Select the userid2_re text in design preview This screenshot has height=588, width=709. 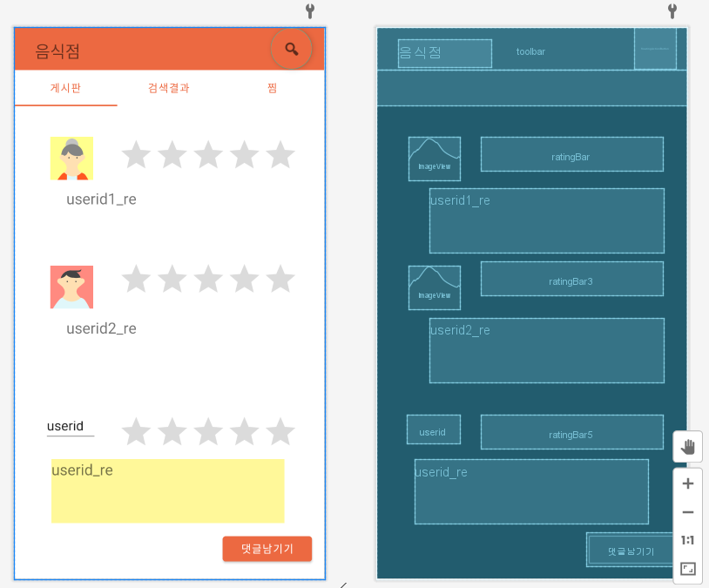101,328
